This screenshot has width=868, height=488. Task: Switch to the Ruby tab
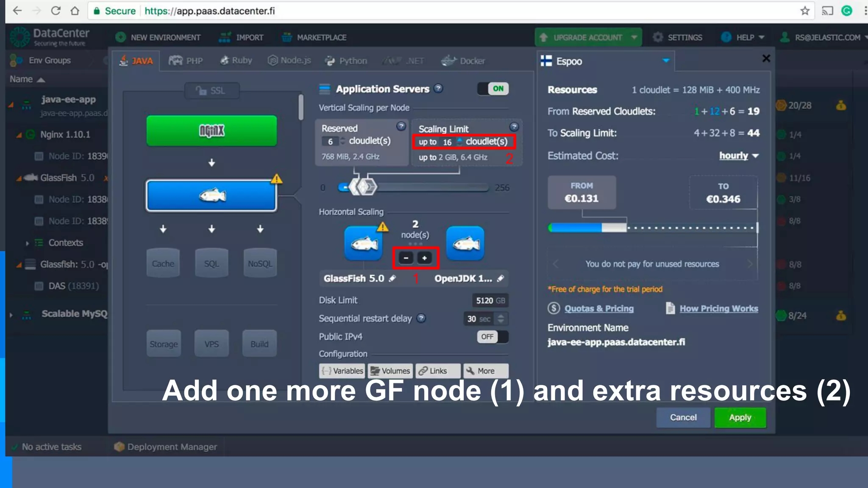(236, 61)
